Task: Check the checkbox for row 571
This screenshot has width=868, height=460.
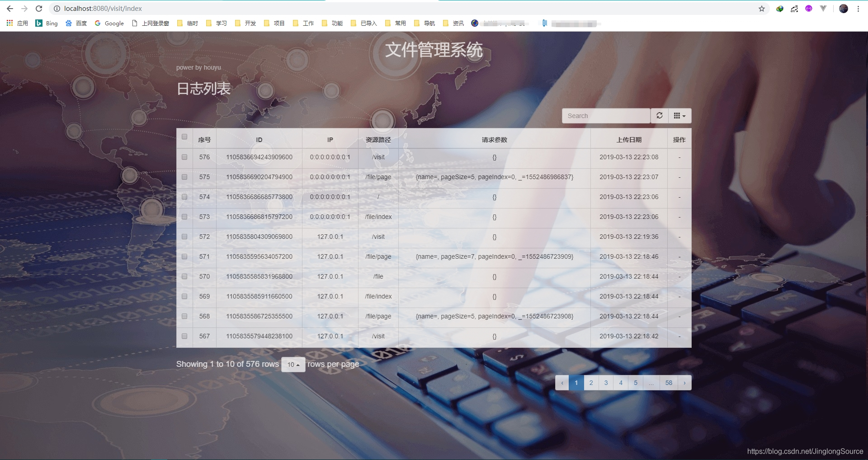Action: click(x=184, y=256)
